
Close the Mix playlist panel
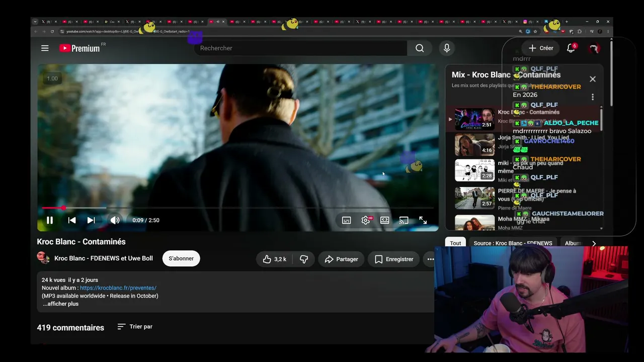pos(593,79)
